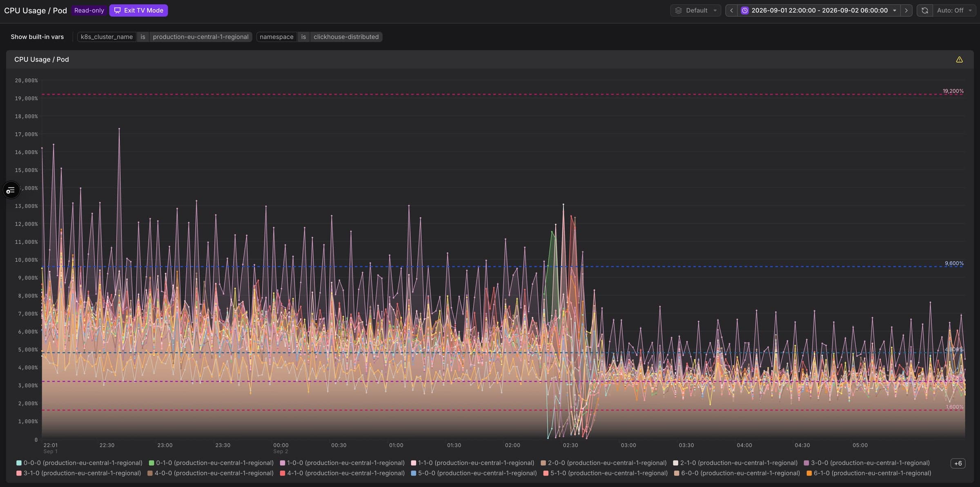Screen dimensions: 980x487
Task: Click the 9,600% threshold label
Action: coord(954,263)
